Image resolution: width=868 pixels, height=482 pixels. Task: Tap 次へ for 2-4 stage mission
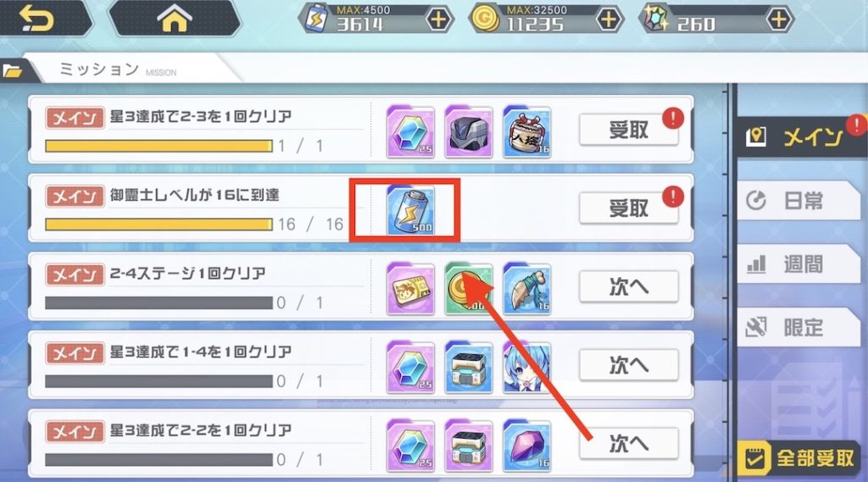[629, 287]
